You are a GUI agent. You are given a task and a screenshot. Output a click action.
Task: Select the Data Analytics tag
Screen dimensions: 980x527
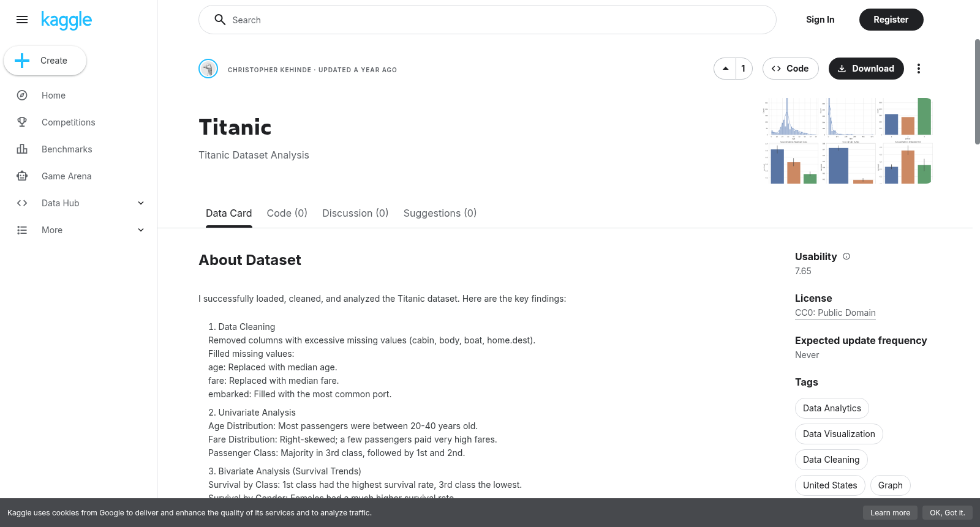(x=832, y=408)
